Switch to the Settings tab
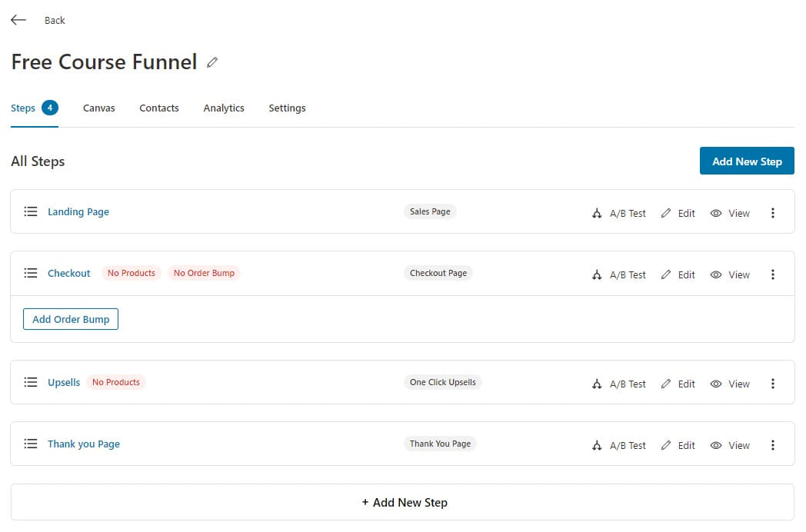Viewport: 806px width, 532px height. [x=287, y=108]
